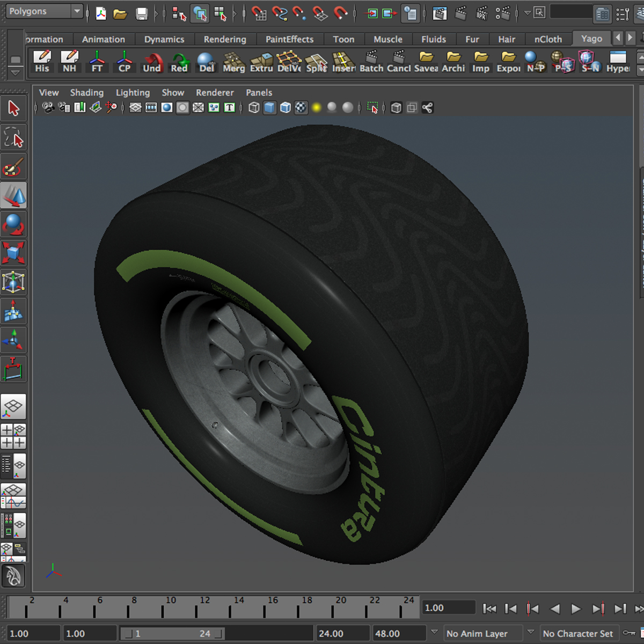This screenshot has width=644, height=644.
Task: Activate the Paint Selection tool
Action: point(13,167)
